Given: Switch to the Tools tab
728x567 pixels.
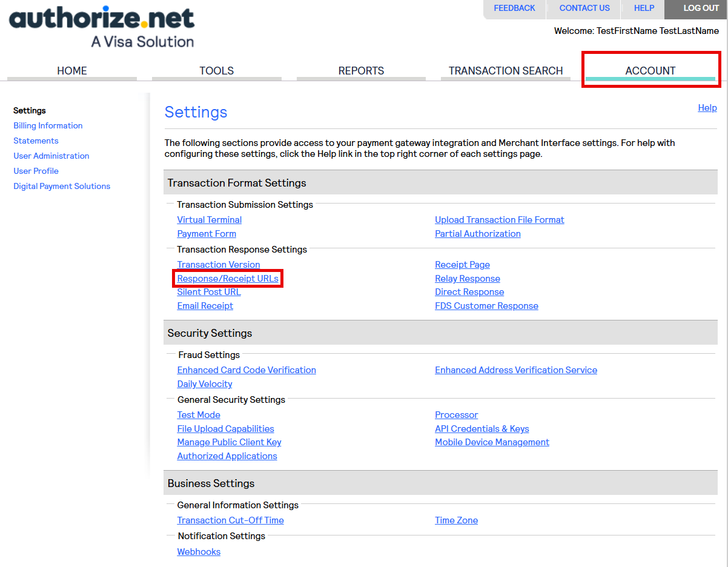Looking at the screenshot, I should tap(216, 71).
